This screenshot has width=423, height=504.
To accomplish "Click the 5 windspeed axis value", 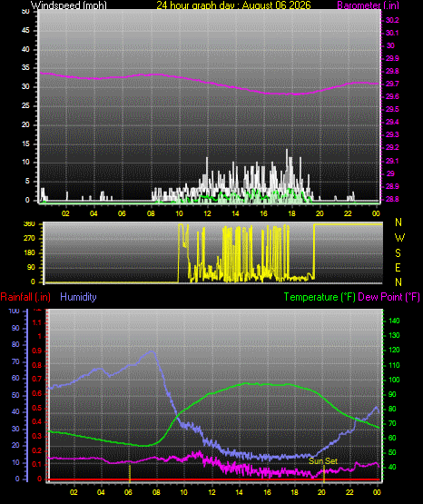I will (27, 181).
